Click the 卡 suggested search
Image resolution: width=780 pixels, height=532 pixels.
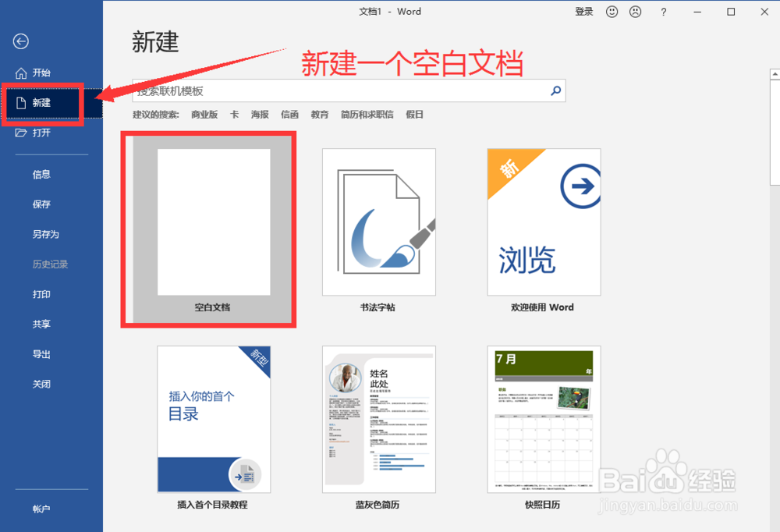click(234, 115)
